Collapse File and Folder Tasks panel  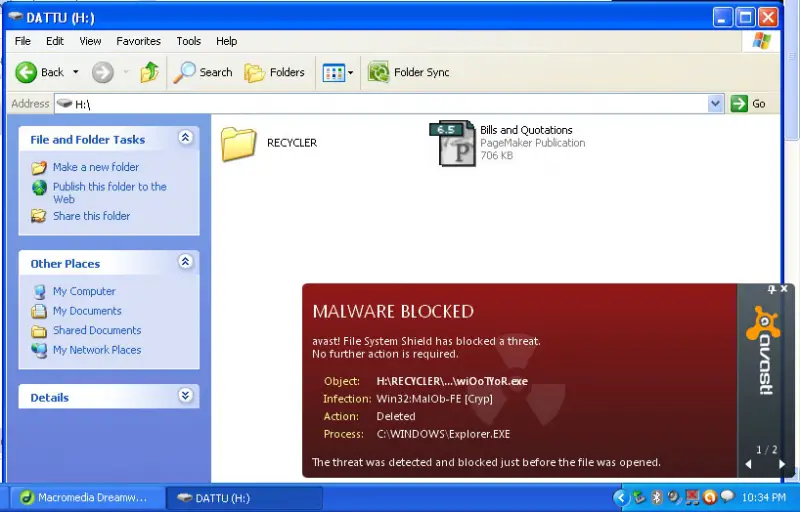point(185,137)
